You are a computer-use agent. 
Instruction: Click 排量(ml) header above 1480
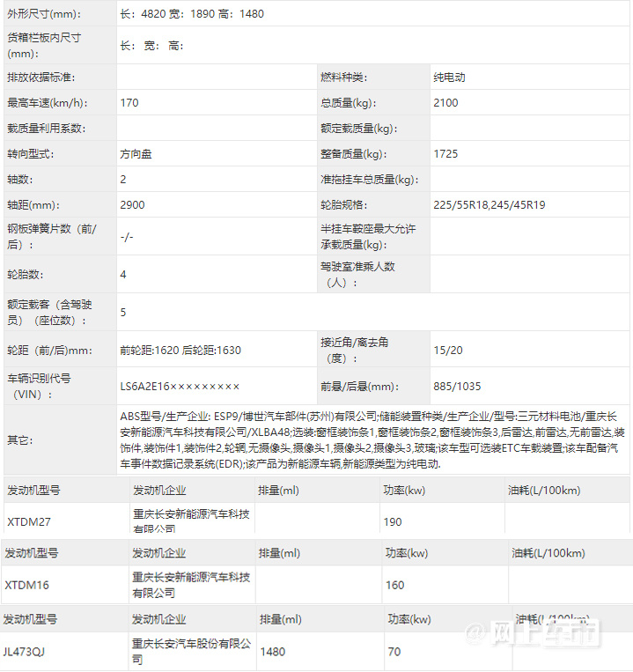click(281, 619)
